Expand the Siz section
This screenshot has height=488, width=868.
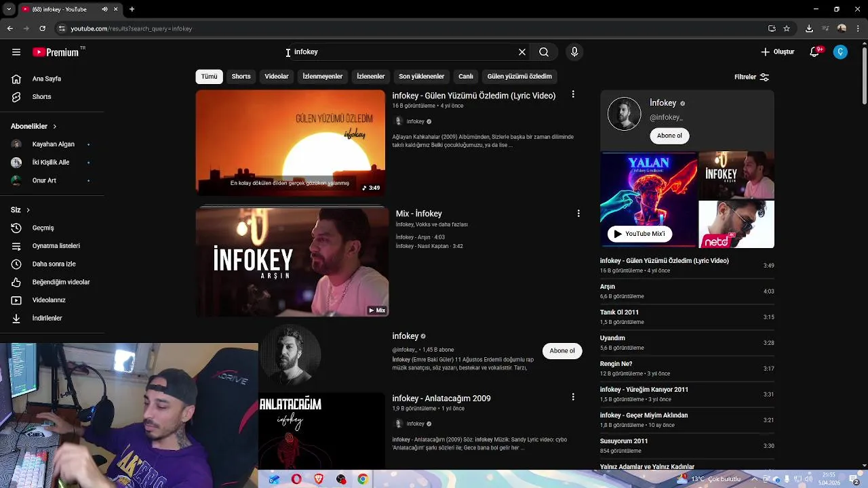pyautogui.click(x=20, y=210)
